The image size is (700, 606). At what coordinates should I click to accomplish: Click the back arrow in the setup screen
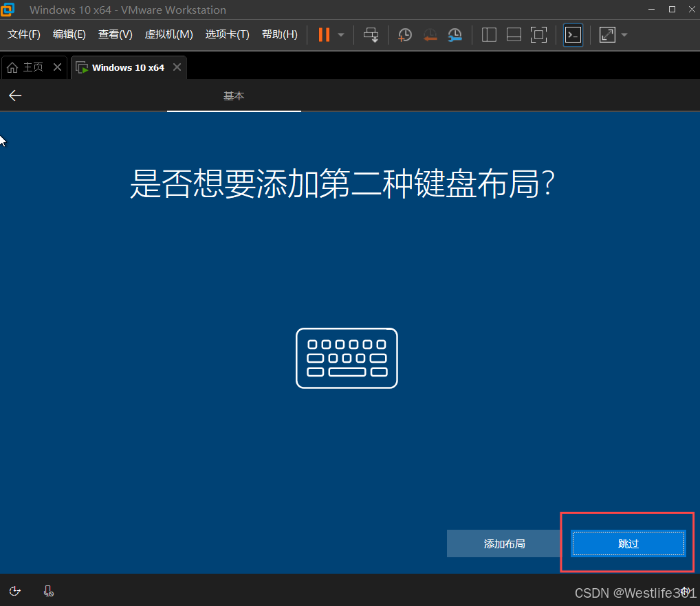pos(14,96)
